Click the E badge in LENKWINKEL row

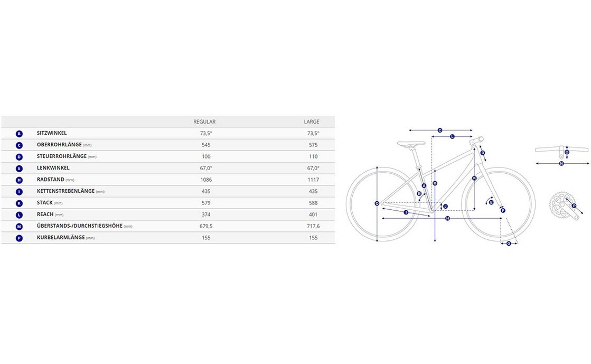(20, 169)
